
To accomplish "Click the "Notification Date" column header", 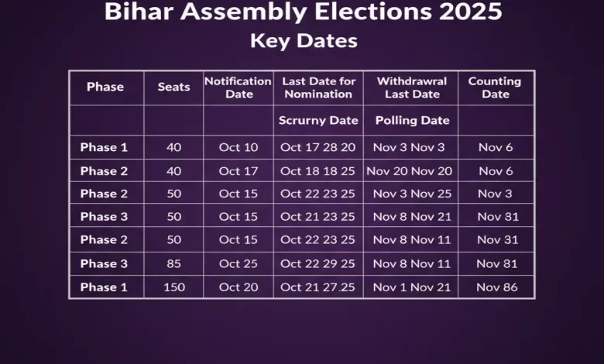I will [x=239, y=88].
